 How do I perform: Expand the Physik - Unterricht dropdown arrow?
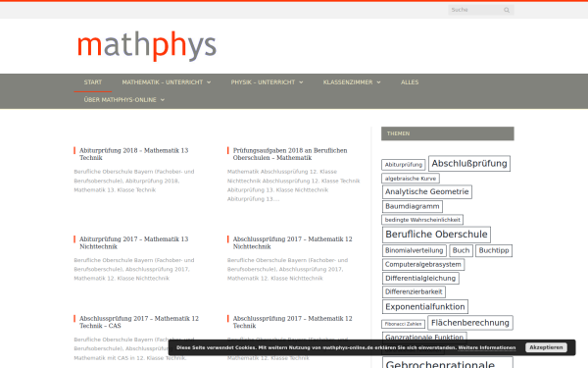[301, 82]
